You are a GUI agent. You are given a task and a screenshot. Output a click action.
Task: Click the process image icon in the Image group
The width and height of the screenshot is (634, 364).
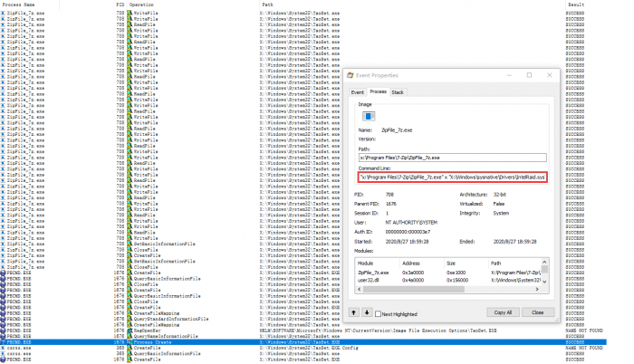click(366, 116)
